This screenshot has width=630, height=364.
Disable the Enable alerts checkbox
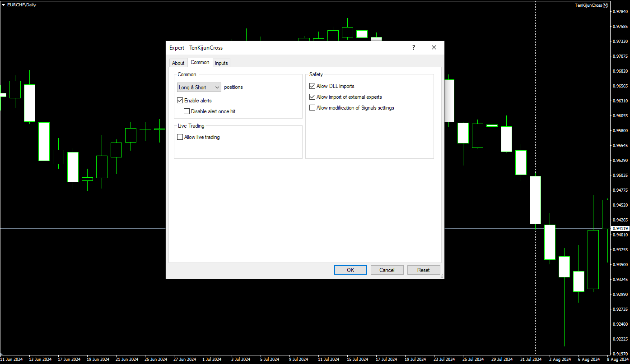click(x=180, y=101)
